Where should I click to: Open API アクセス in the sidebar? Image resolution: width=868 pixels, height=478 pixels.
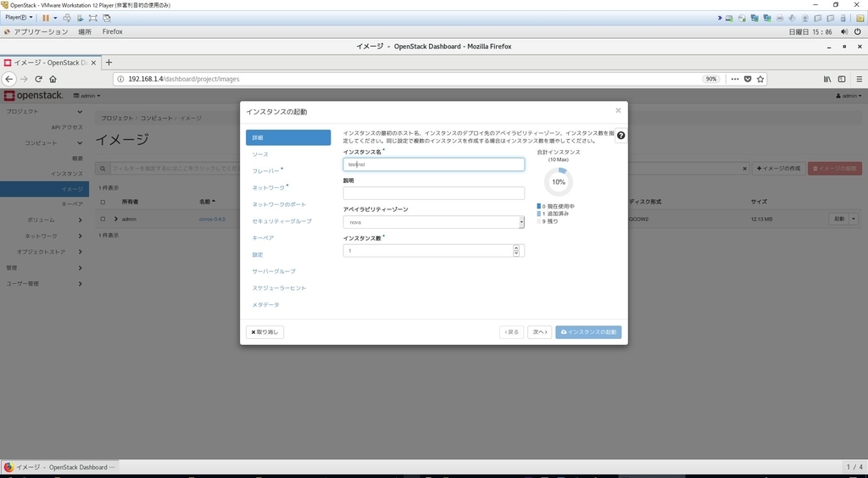67,127
